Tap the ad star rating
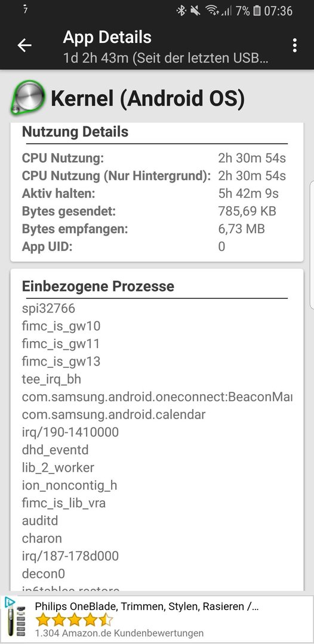 pyautogui.click(x=74, y=620)
